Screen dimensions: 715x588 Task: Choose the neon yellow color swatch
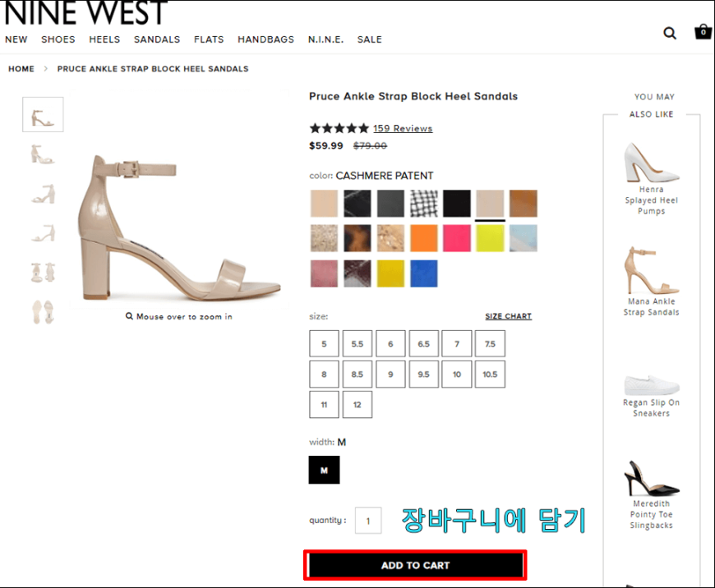[490, 238]
